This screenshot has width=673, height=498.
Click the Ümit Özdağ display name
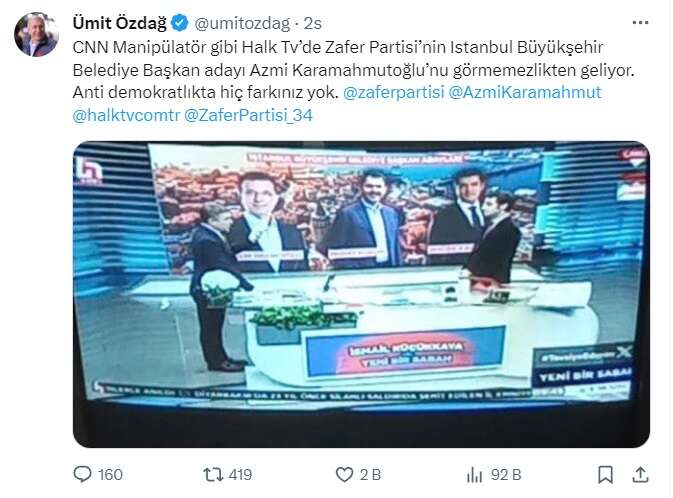(120, 23)
